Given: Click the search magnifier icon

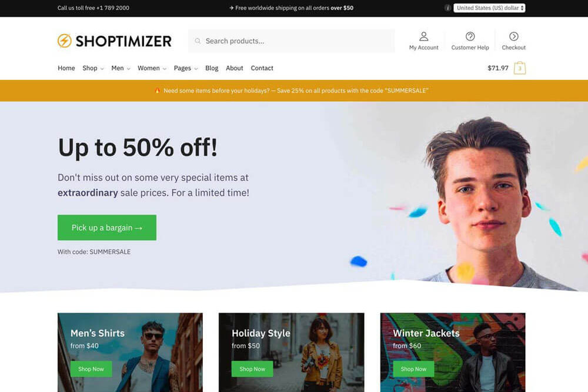Looking at the screenshot, I should pos(198,41).
